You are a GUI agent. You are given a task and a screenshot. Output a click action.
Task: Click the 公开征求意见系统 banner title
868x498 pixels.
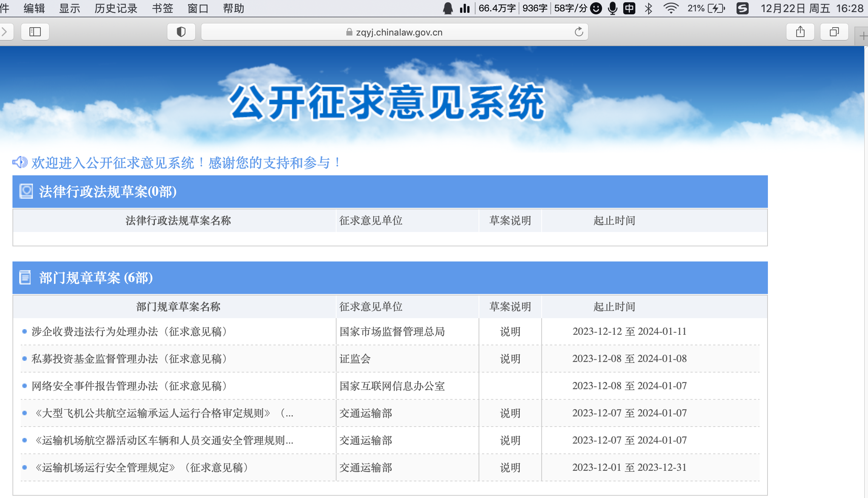tap(387, 102)
